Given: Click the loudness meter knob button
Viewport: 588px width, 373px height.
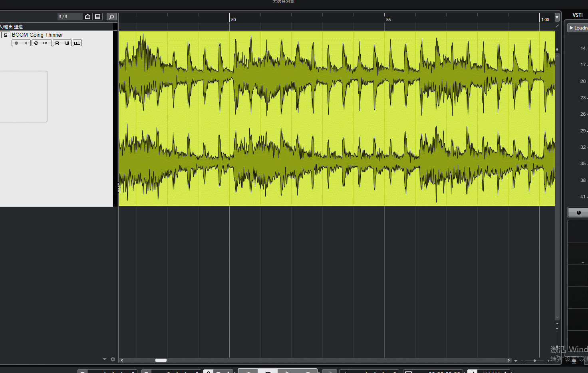Looking at the screenshot, I should pos(578,212).
